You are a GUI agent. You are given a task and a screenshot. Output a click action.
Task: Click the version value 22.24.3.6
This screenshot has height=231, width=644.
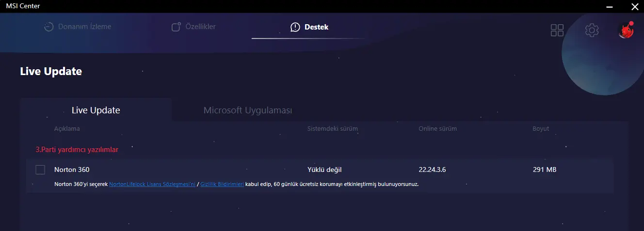(432, 169)
